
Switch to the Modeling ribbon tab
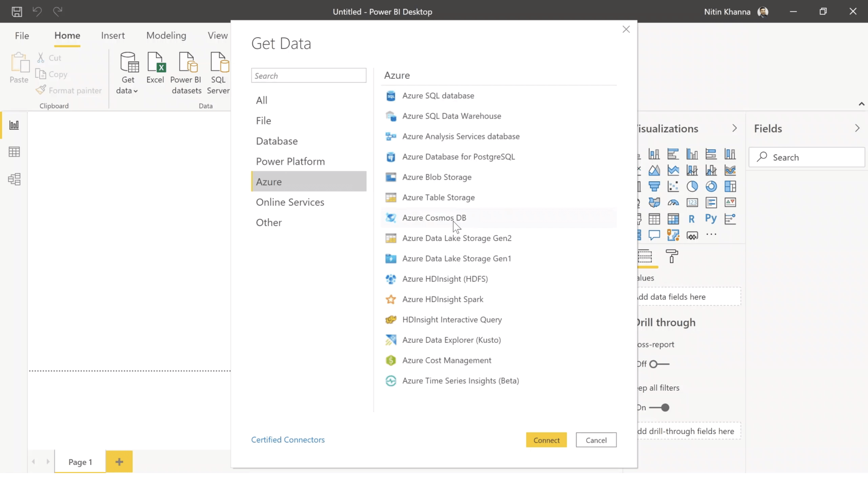(166, 36)
